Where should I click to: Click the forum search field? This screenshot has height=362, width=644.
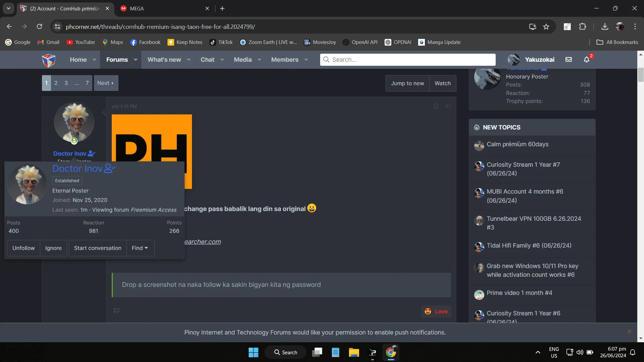(408, 60)
